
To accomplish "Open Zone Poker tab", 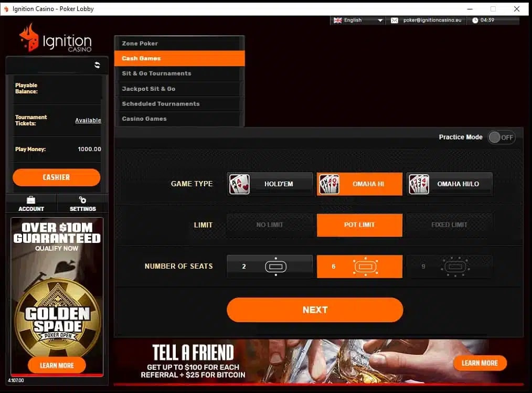I will (x=179, y=44).
